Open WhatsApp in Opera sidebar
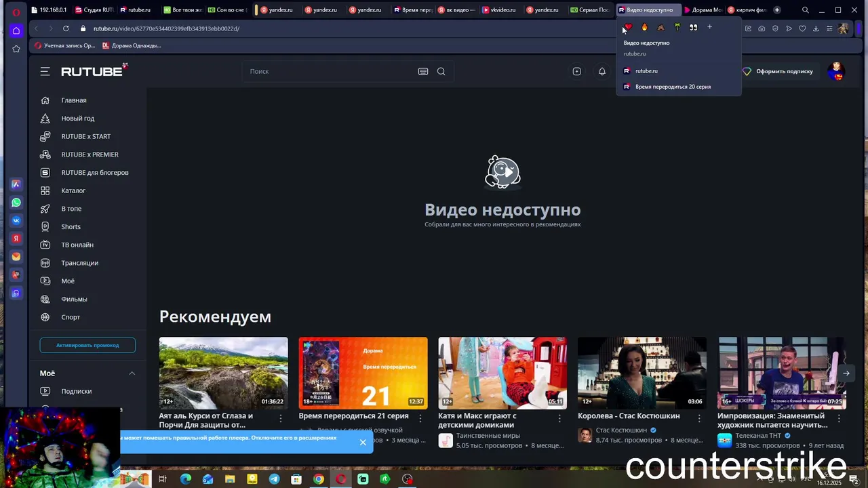This screenshot has width=868, height=488. pyautogui.click(x=16, y=203)
